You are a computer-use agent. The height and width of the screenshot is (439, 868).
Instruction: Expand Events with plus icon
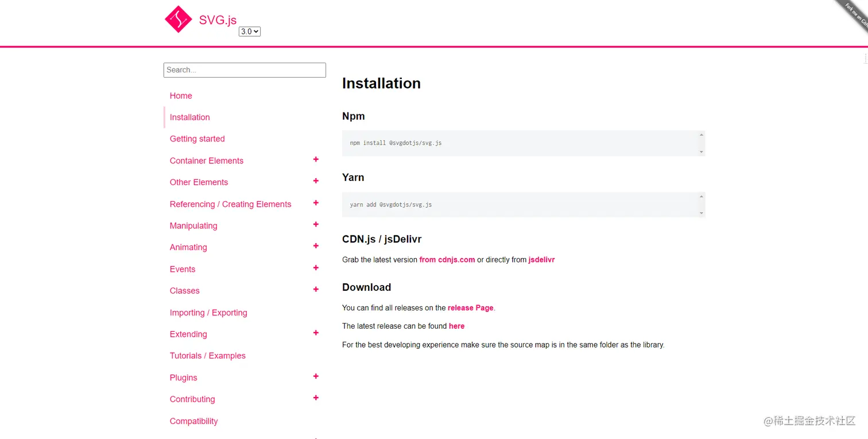point(316,268)
